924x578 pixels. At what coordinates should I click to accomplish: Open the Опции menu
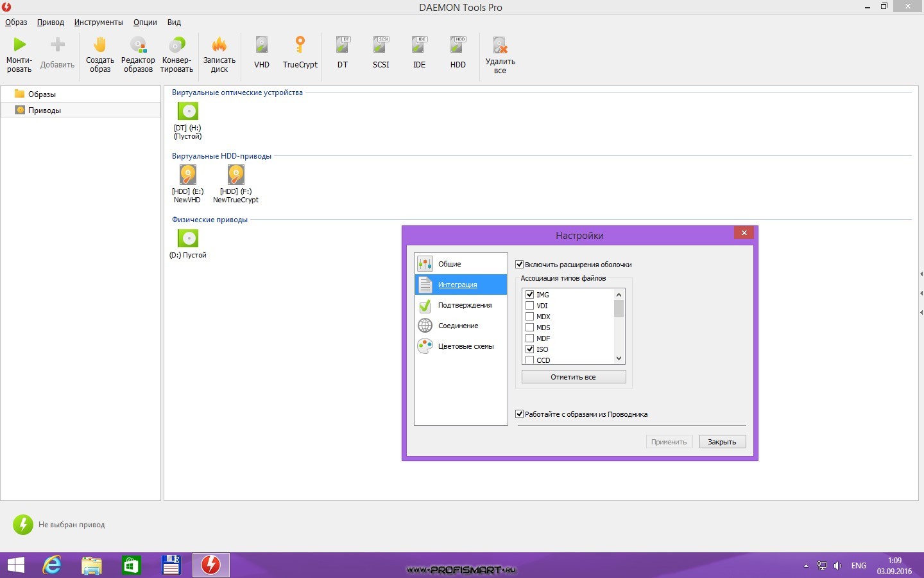pos(145,22)
